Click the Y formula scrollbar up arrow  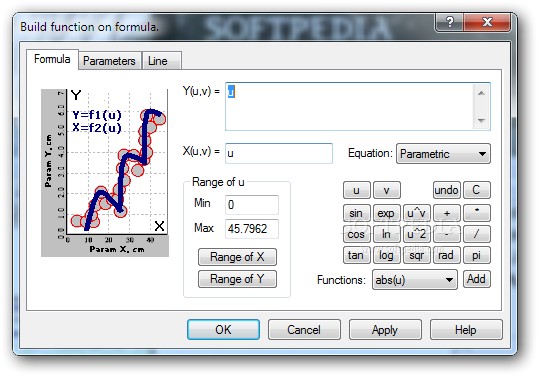[481, 93]
